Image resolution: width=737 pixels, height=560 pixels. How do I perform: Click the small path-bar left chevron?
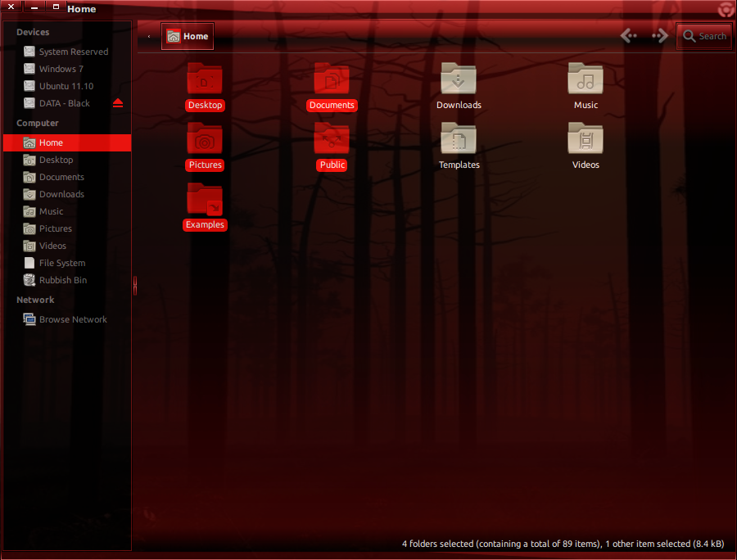coord(149,36)
